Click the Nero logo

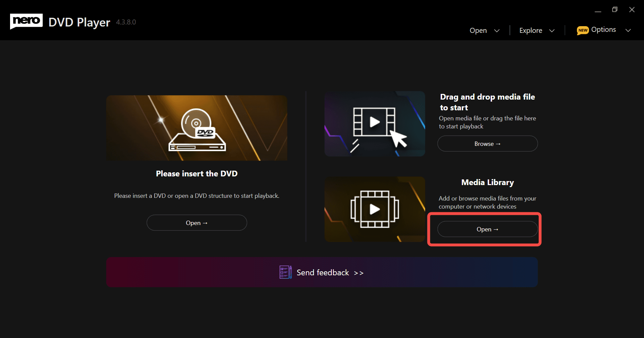(26, 21)
